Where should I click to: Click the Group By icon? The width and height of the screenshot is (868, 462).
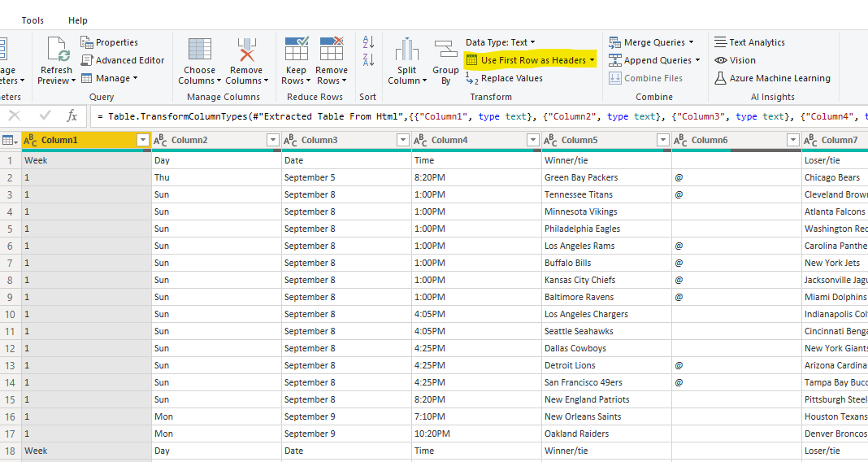tap(445, 50)
